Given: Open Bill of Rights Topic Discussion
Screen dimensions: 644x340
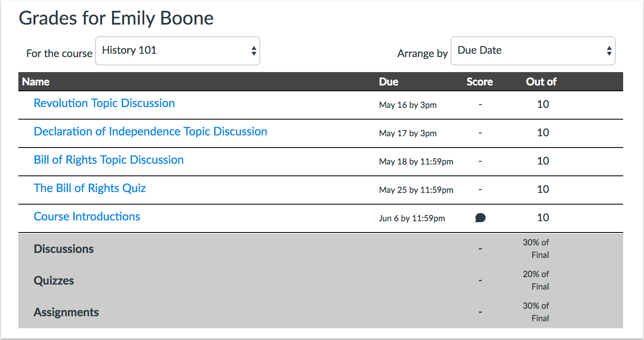Looking at the screenshot, I should click(108, 160).
